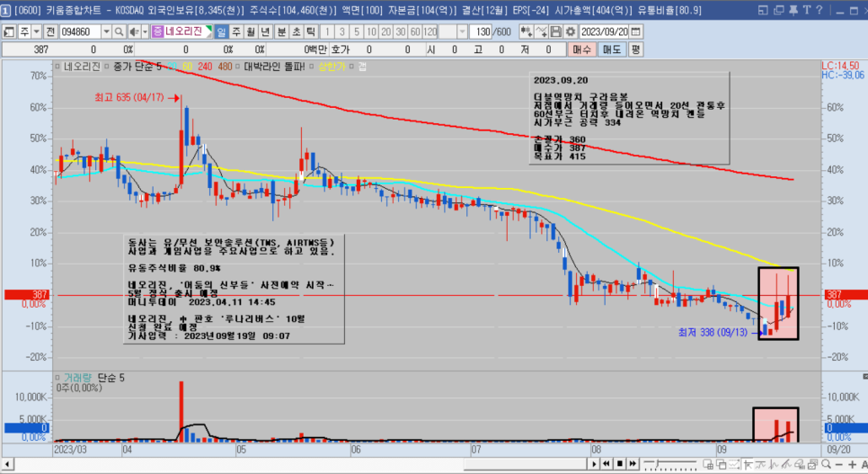Adjust the chart zoom slider at bottom
The image size is (868, 474).
pos(669,464)
